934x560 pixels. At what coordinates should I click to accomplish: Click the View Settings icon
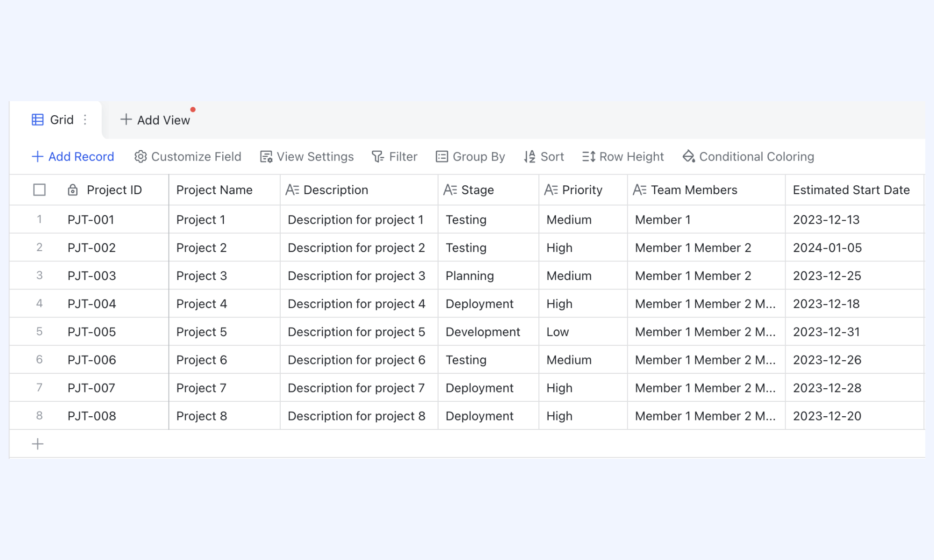click(x=266, y=157)
